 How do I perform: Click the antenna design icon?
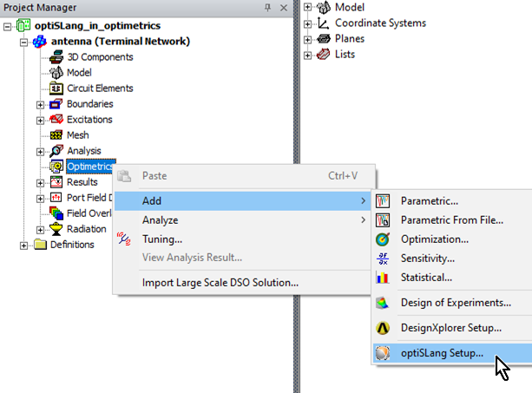pos(40,42)
